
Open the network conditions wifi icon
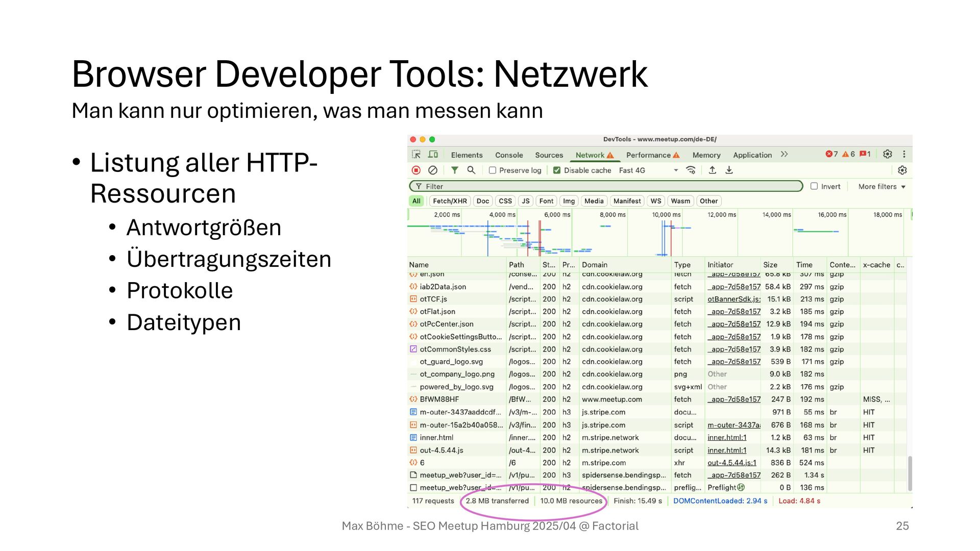click(691, 170)
